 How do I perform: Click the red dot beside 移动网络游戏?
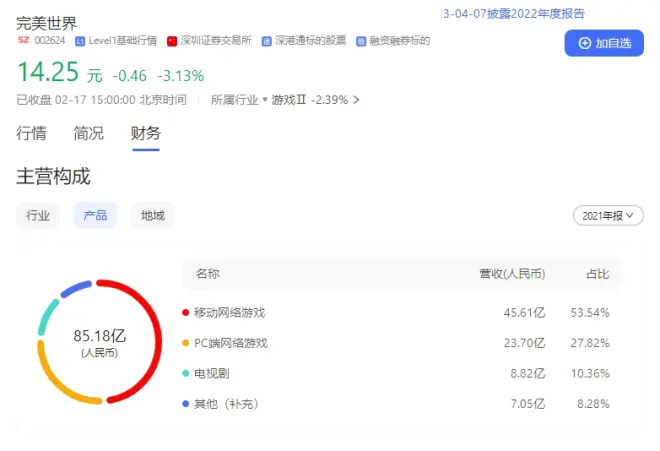186,313
